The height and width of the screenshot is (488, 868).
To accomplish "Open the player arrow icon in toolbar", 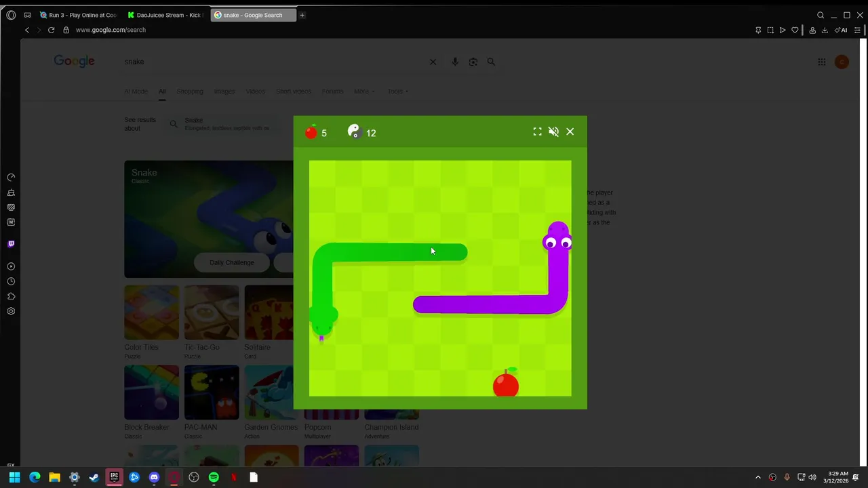I will 783,30.
